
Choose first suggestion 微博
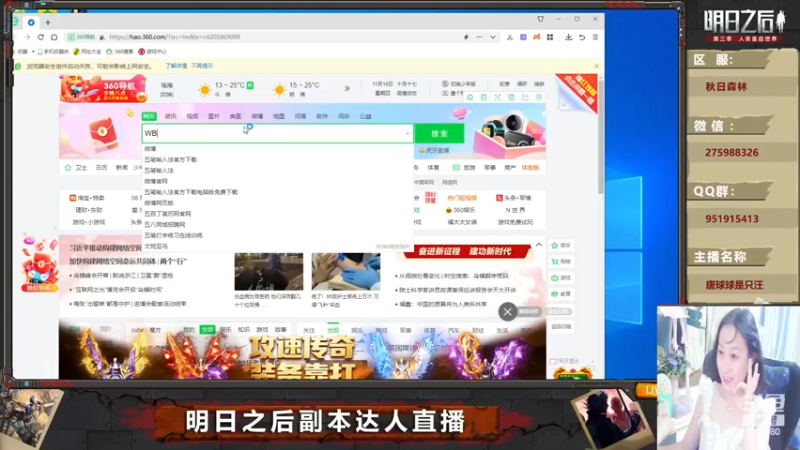[150, 149]
